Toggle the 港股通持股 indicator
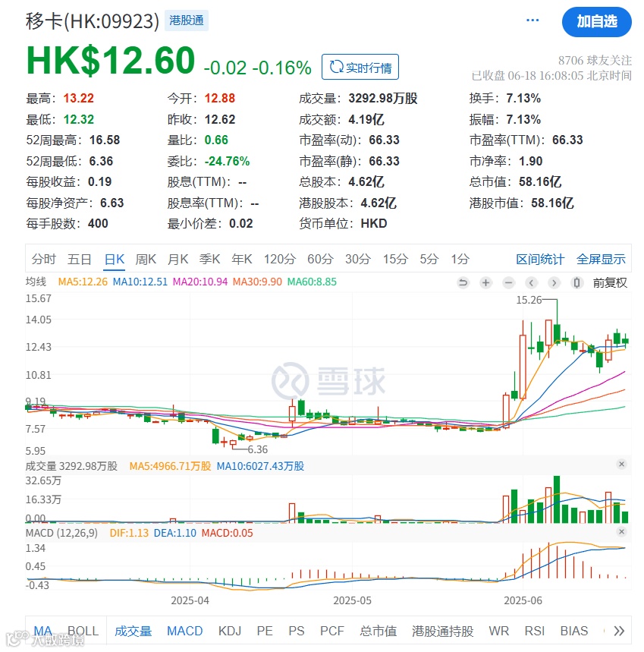The width and height of the screenshot is (644, 652). point(442,632)
